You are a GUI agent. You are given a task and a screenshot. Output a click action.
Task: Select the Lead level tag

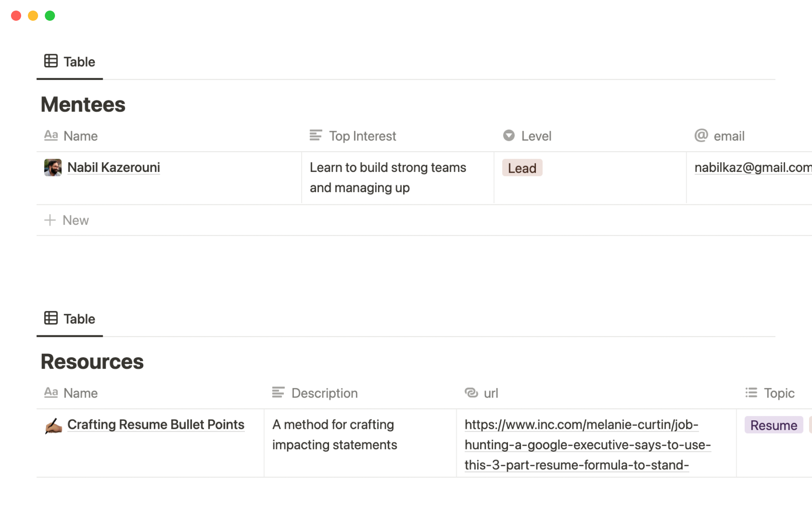522,168
